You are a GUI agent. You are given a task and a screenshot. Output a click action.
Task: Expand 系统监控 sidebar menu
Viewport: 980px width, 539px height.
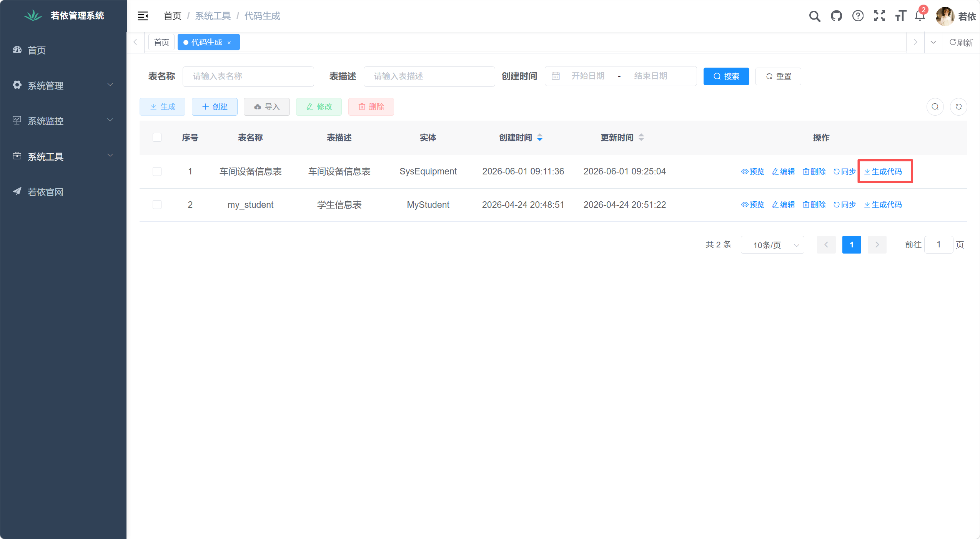(x=63, y=121)
